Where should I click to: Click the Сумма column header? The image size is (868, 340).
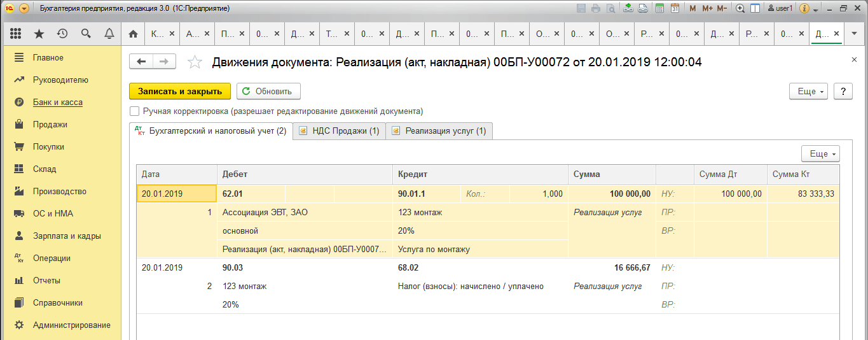pyautogui.click(x=612, y=174)
